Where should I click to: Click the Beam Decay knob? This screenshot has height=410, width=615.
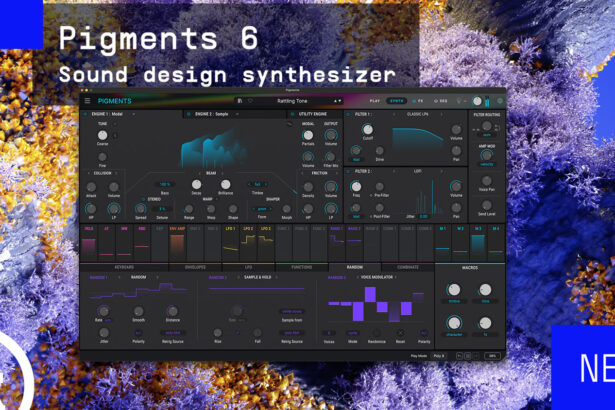pyautogui.click(x=197, y=184)
